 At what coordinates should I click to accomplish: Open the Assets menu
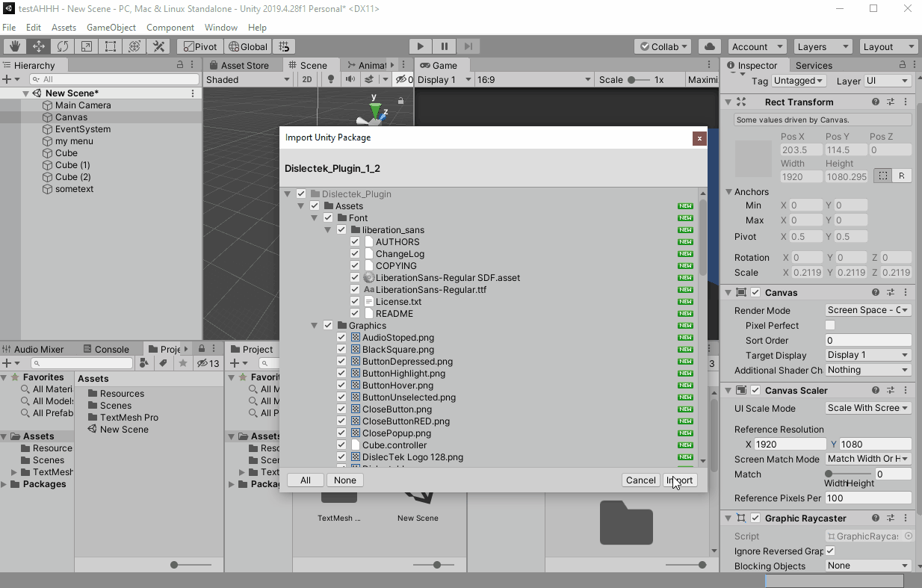[64, 28]
